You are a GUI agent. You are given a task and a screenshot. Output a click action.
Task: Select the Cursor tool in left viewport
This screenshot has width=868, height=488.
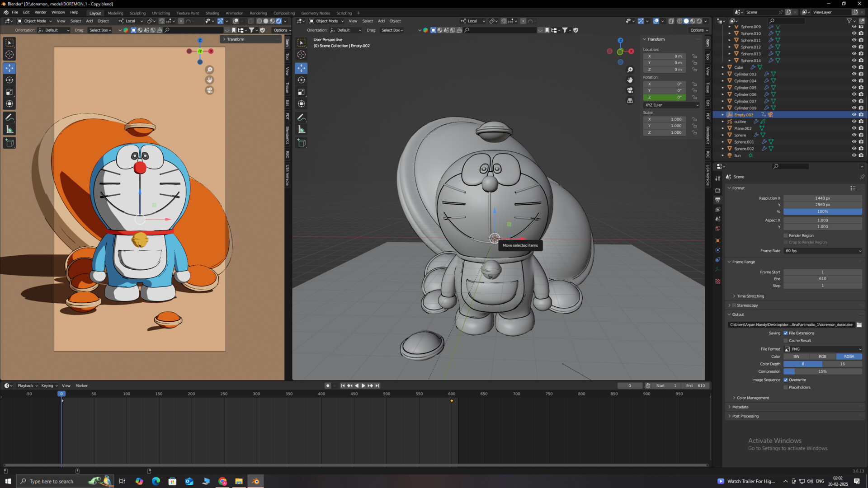coord(9,55)
